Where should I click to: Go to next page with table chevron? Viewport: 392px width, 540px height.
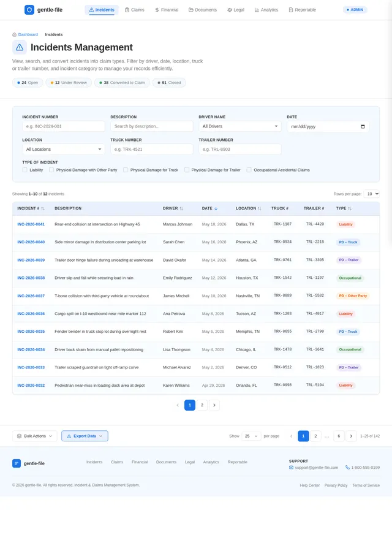point(214,405)
